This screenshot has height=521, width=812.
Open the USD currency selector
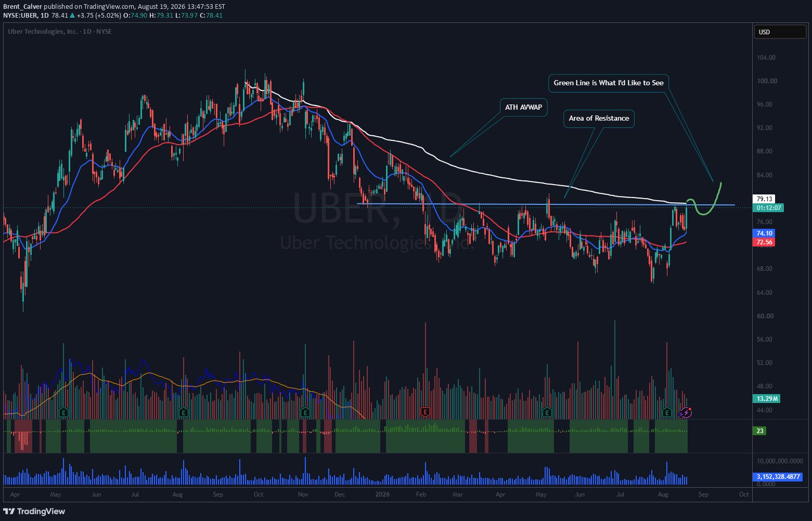780,32
